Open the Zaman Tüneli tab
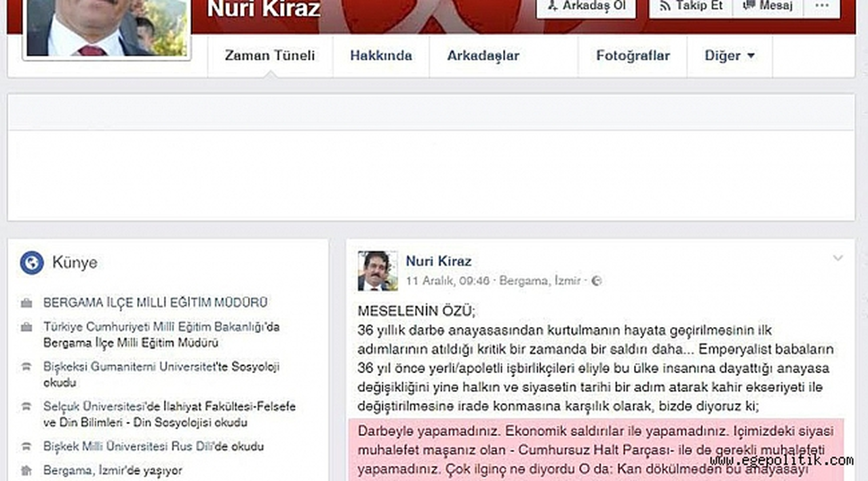This screenshot has width=868, height=481. (270, 56)
